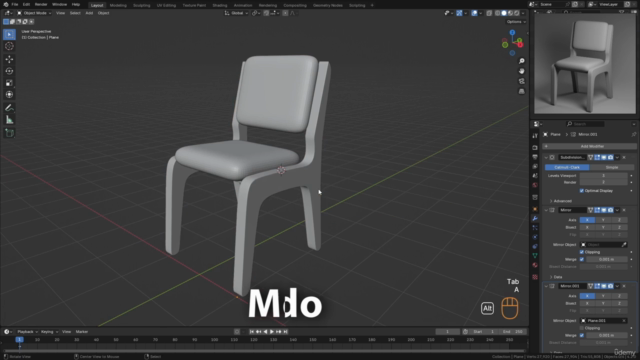Open the Output properties tab
The height and width of the screenshot is (360, 640).
(x=535, y=157)
